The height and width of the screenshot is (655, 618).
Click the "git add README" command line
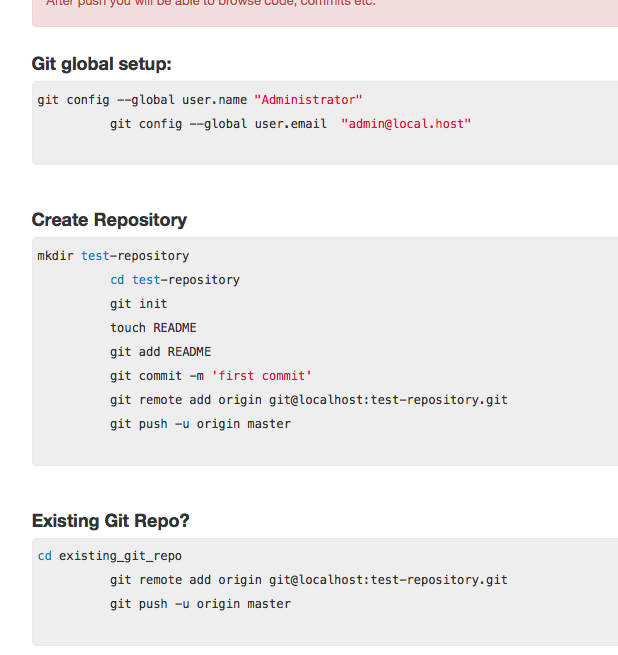160,352
